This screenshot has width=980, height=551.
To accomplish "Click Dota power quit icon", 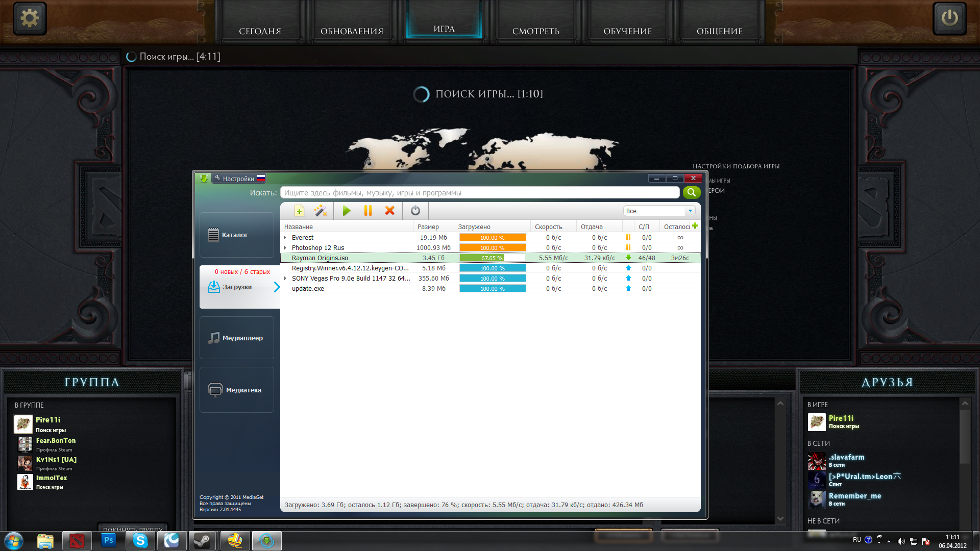I will point(949,18).
